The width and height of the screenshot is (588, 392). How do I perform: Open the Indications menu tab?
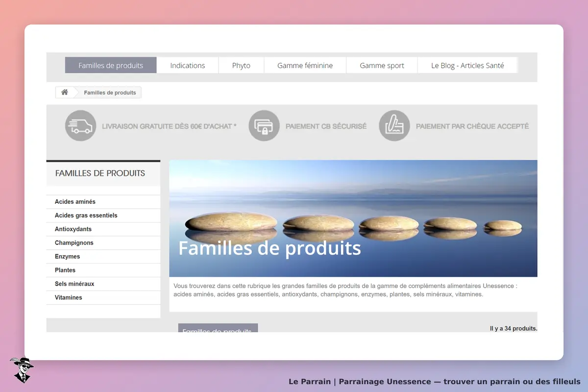(188, 65)
